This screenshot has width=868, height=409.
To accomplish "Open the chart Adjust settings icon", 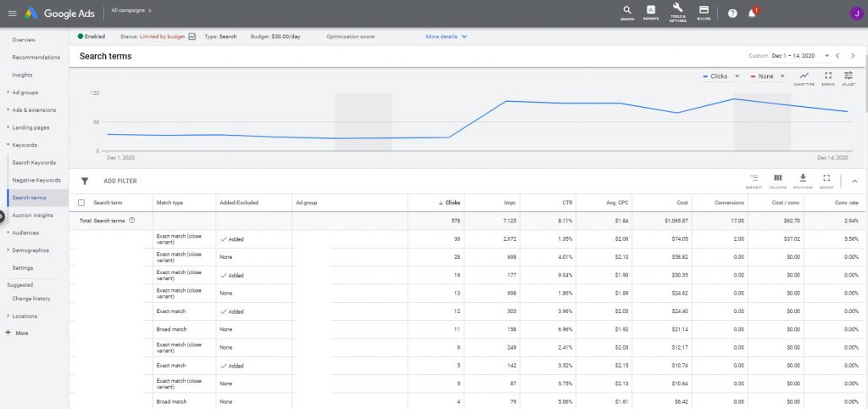I will 848,78.
